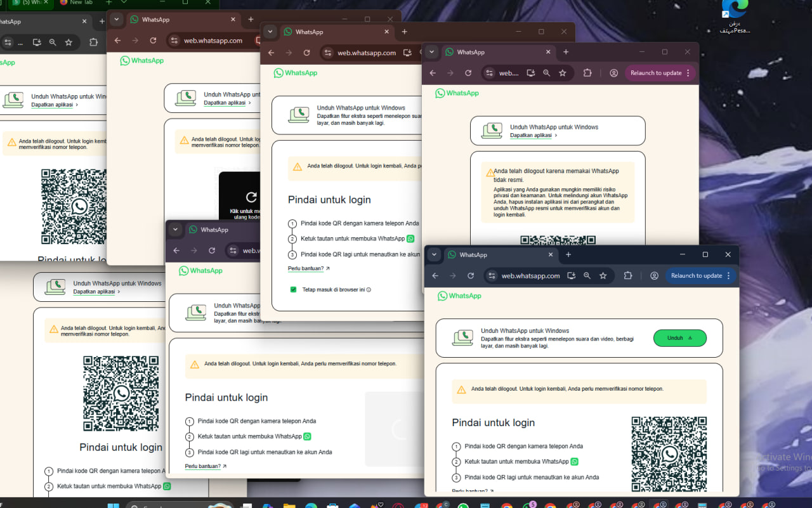Click the green Unduh download button
Viewport: 812px width, 508px height.
[x=679, y=338]
